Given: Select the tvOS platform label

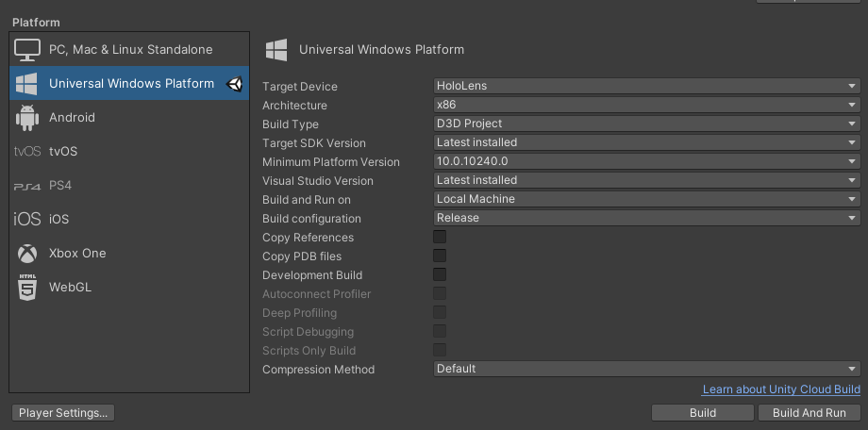Looking at the screenshot, I should (63, 152).
